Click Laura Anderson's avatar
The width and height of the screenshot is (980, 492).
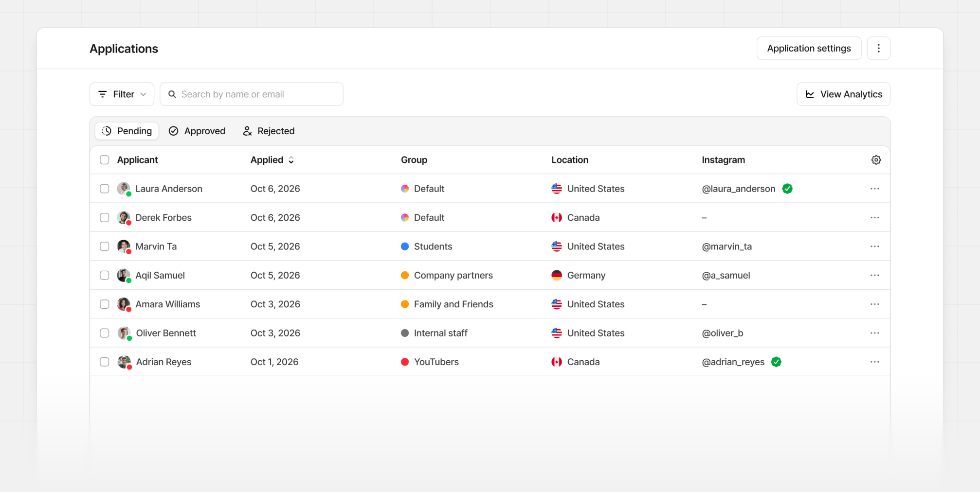point(124,189)
